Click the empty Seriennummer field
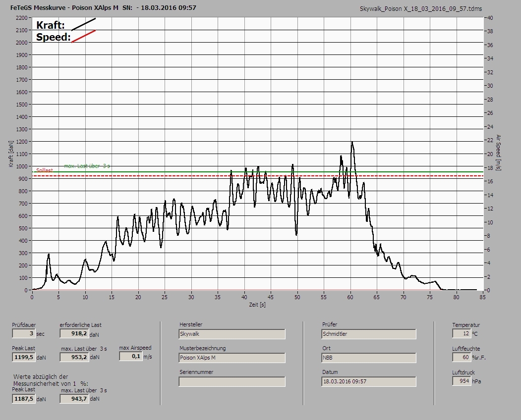 pyautogui.click(x=232, y=381)
